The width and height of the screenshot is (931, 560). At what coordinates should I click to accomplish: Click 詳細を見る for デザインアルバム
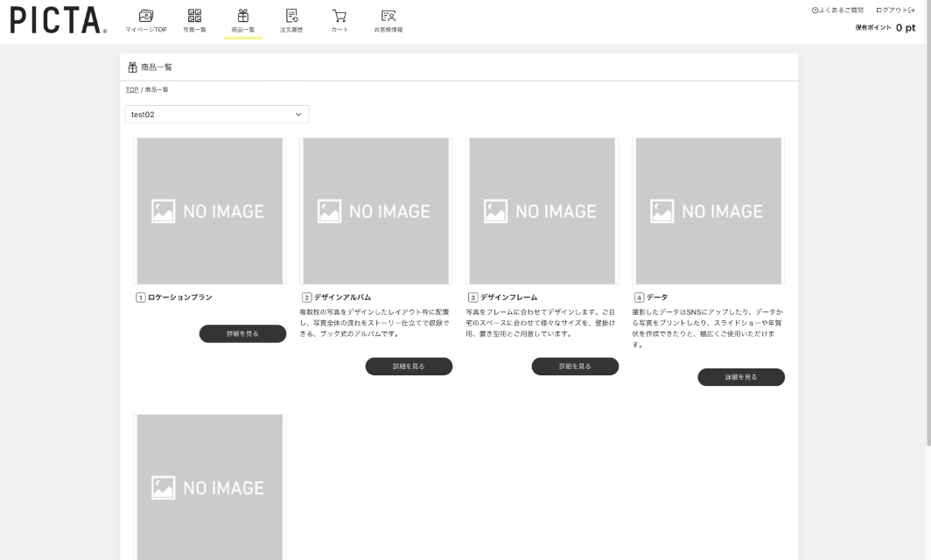[409, 367]
